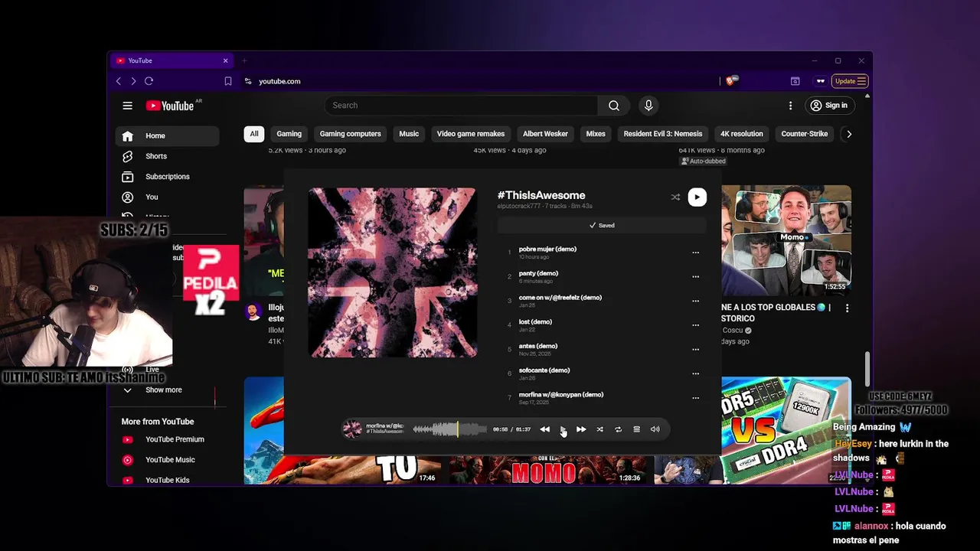The image size is (980, 551).
Task: Skip to previous track in player bar
Action: tap(544, 429)
